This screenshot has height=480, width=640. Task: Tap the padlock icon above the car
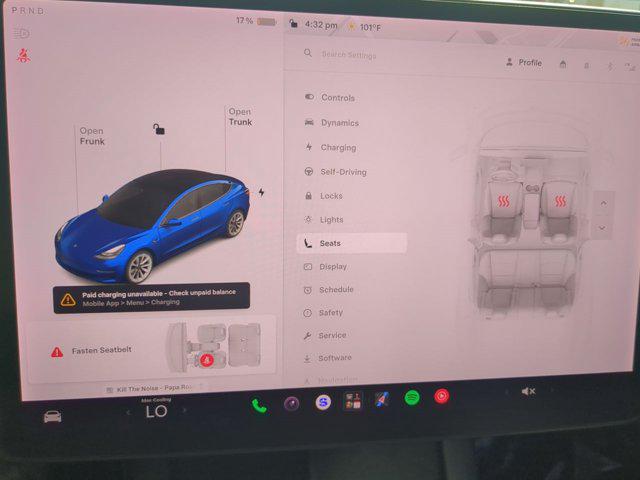click(159, 129)
